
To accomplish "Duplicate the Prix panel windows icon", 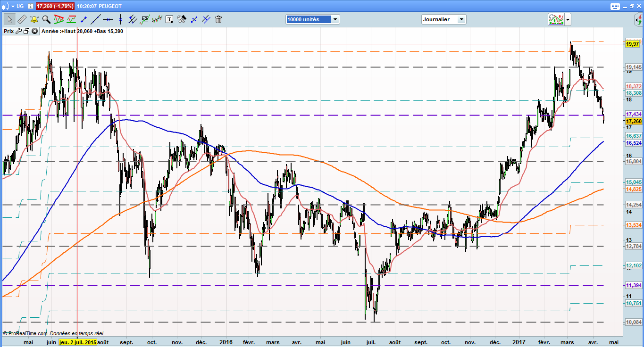I will tap(26, 31).
